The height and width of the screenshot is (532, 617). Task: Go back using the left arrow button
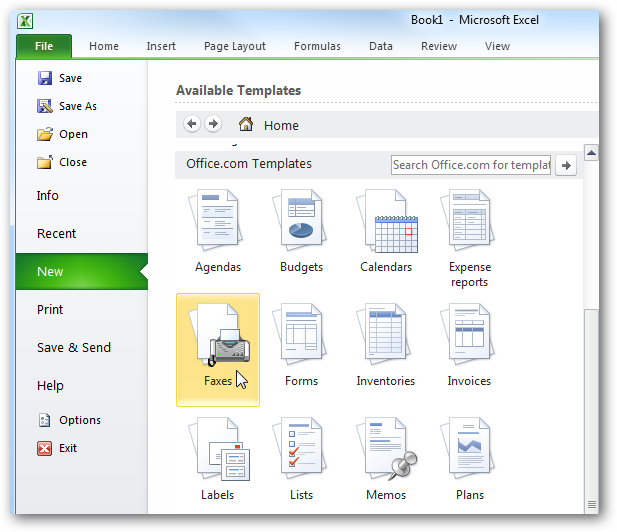pyautogui.click(x=192, y=124)
